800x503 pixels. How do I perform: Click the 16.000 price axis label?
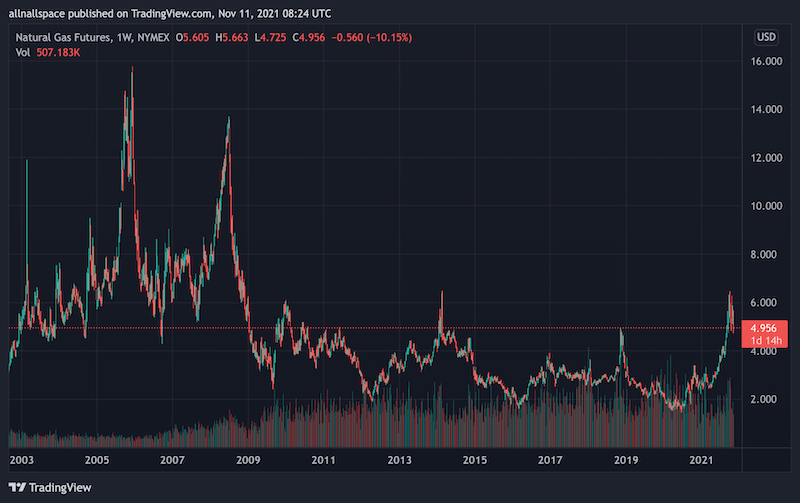[766, 61]
